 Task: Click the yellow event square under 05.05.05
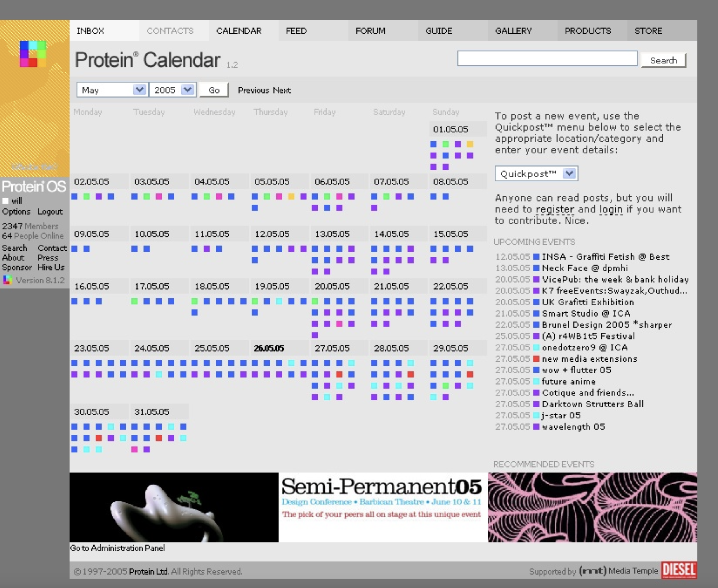coord(291,196)
